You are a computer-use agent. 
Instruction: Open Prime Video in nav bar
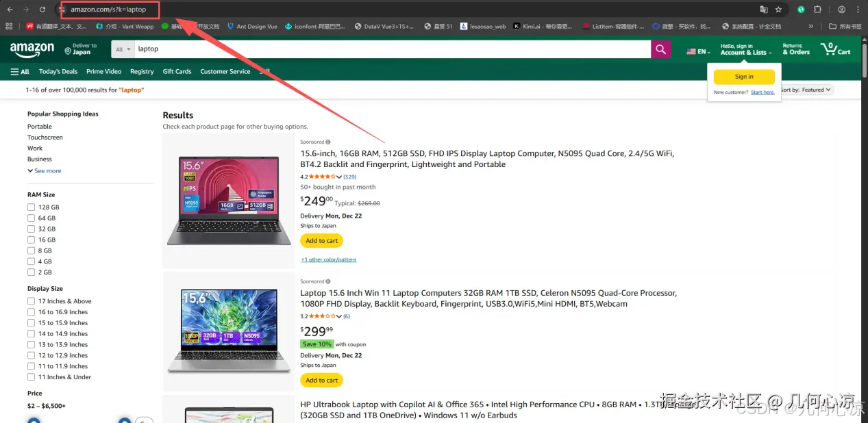(104, 71)
